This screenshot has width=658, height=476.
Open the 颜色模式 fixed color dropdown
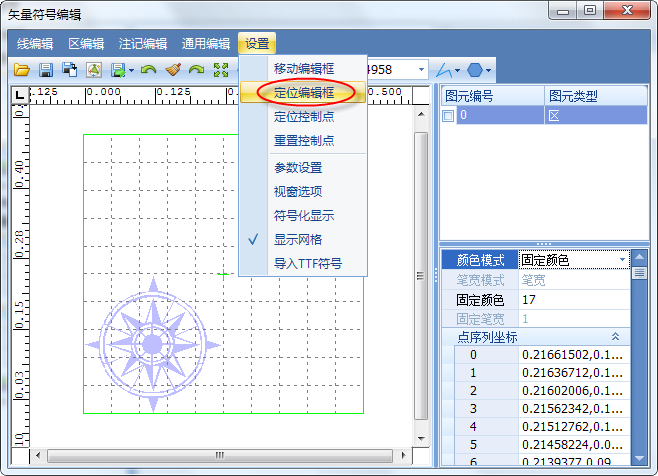[623, 260]
